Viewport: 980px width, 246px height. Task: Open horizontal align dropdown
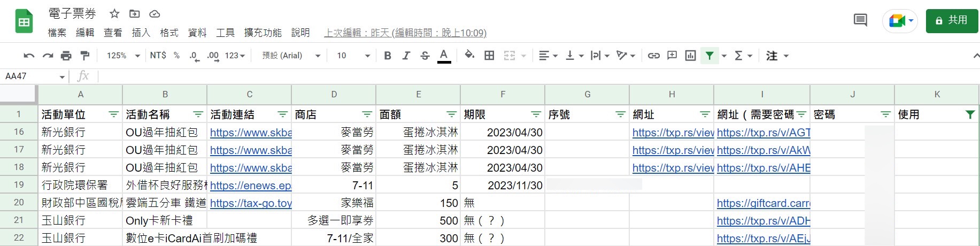[x=548, y=56]
